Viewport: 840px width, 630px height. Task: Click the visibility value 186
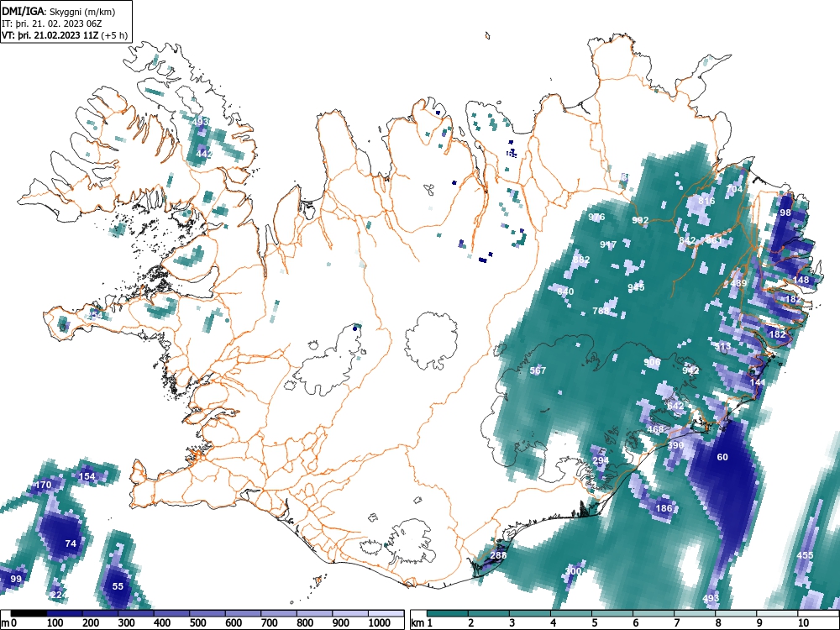click(664, 508)
